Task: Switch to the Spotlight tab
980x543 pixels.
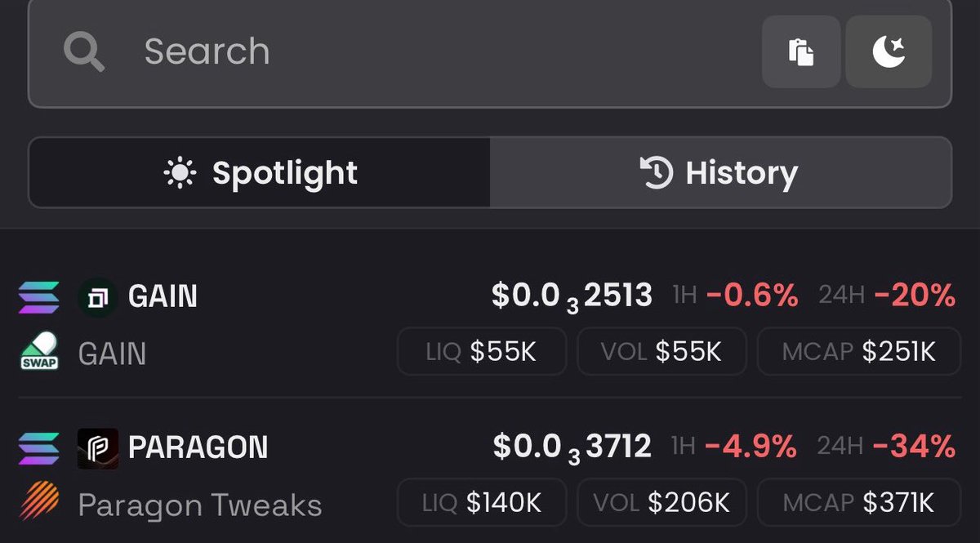Action: pyautogui.click(x=260, y=172)
